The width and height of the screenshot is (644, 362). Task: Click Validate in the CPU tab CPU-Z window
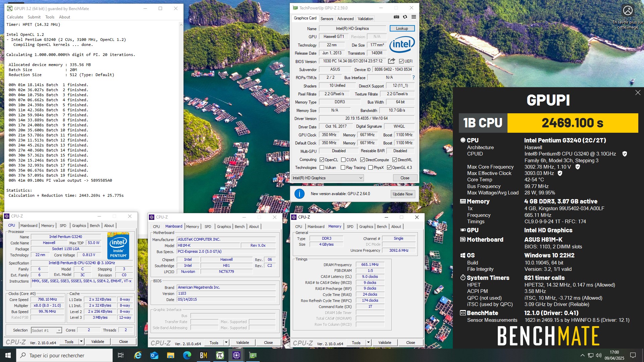pos(98,342)
